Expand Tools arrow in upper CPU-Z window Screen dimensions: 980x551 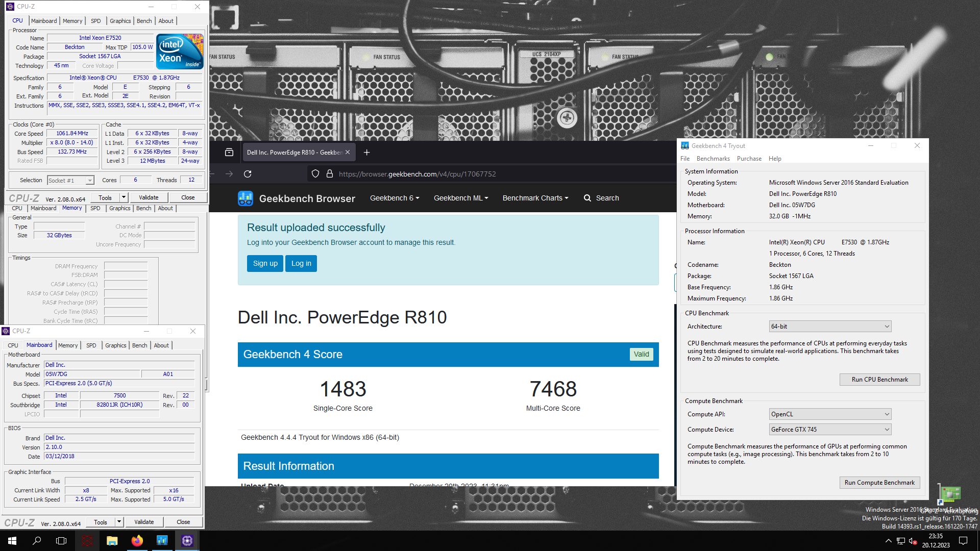pos(124,197)
